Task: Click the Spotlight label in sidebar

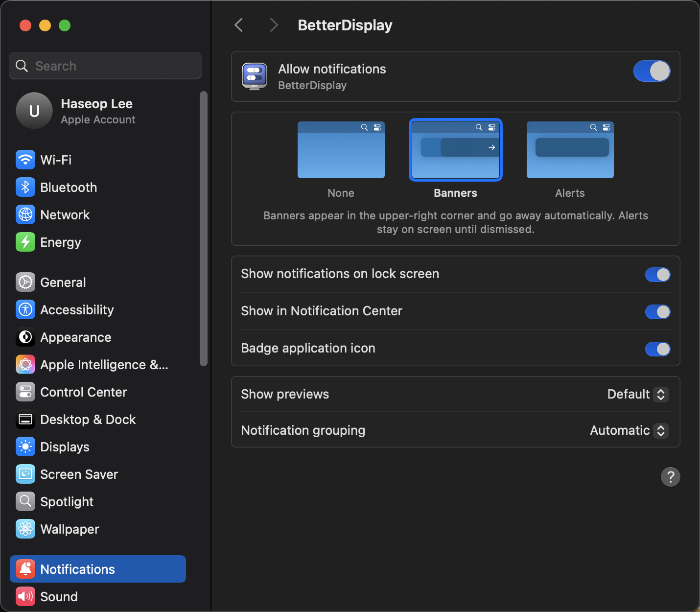Action: [67, 502]
